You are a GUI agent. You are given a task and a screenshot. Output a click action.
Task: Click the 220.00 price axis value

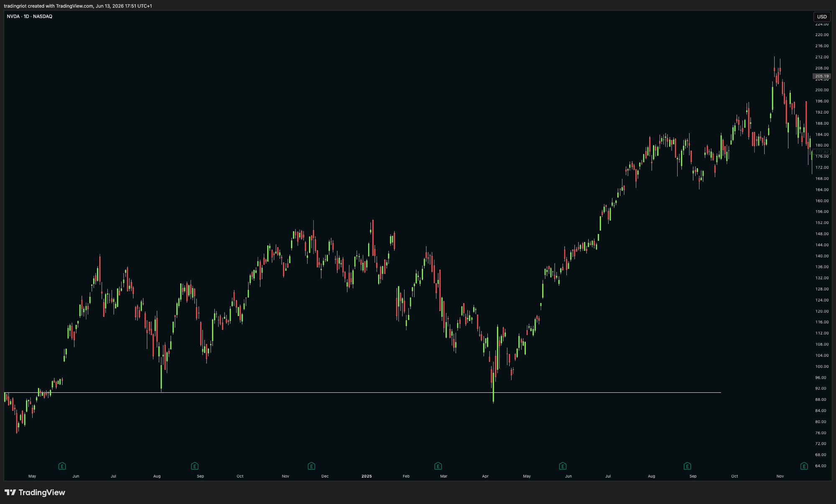(x=822, y=35)
